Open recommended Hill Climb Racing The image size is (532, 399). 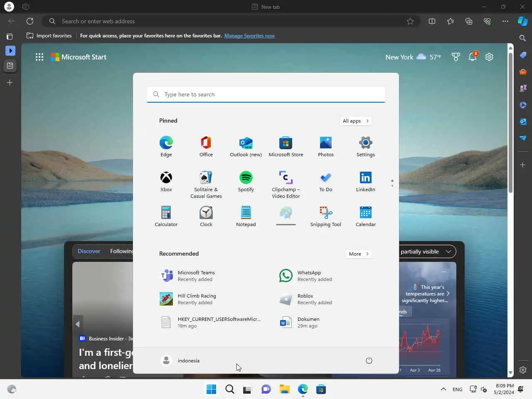click(212, 299)
